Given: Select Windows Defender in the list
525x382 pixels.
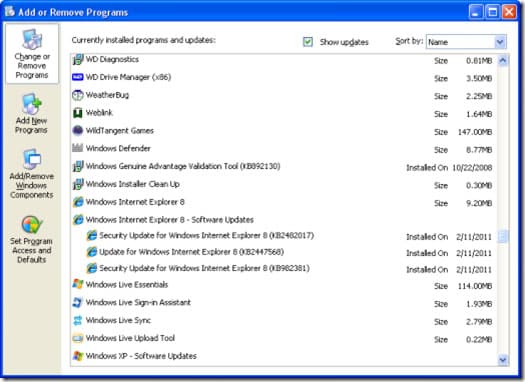Looking at the screenshot, I should pyautogui.click(x=118, y=148).
